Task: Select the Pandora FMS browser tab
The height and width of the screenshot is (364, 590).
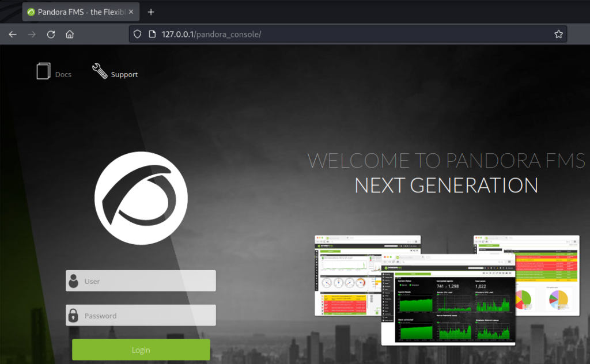Action: (x=81, y=12)
